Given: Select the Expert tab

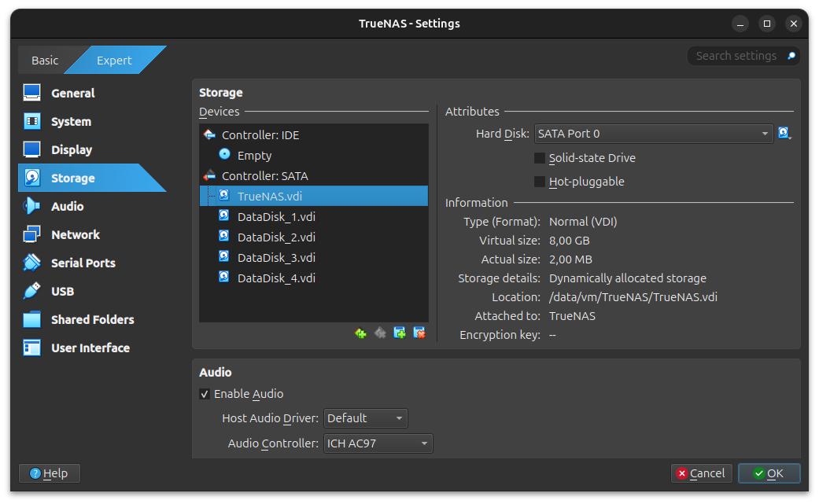Looking at the screenshot, I should [x=114, y=61].
